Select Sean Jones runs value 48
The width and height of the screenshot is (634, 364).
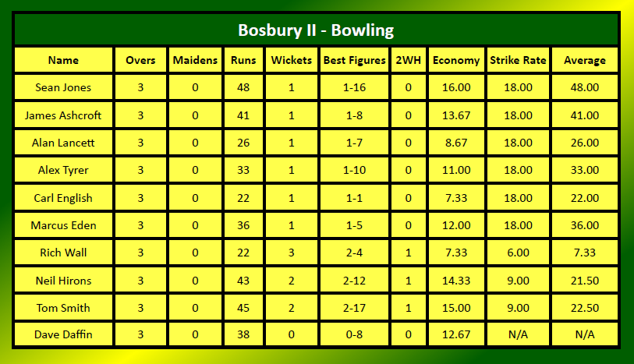(243, 87)
